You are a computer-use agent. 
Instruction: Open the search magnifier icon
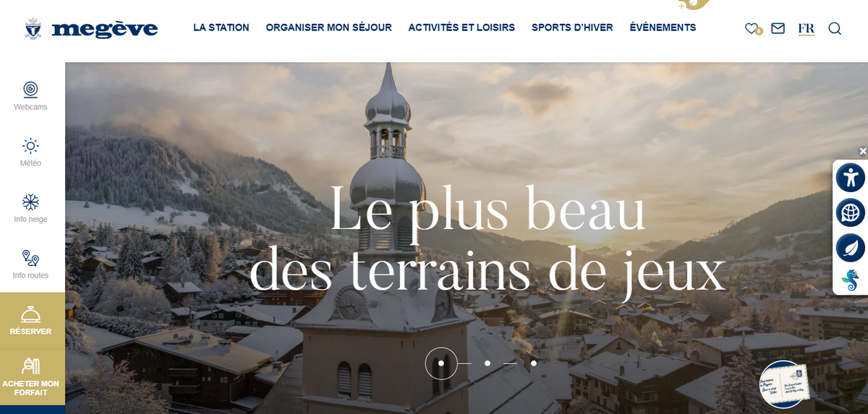(835, 28)
